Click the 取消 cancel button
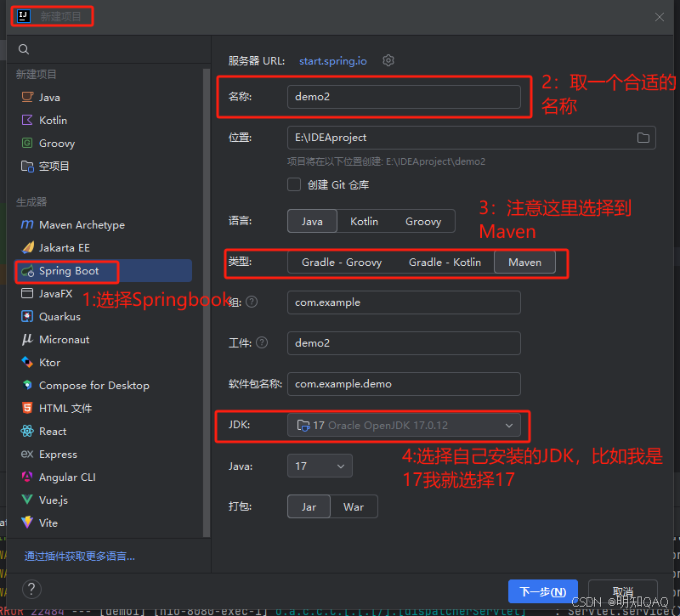Viewport: 680px width, 616px height. click(623, 591)
